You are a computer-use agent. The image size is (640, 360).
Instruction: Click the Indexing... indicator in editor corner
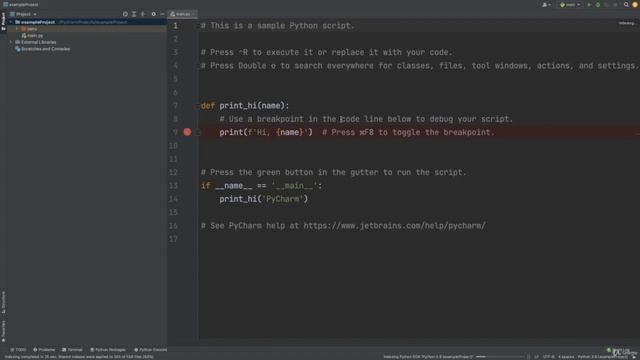point(627,23)
